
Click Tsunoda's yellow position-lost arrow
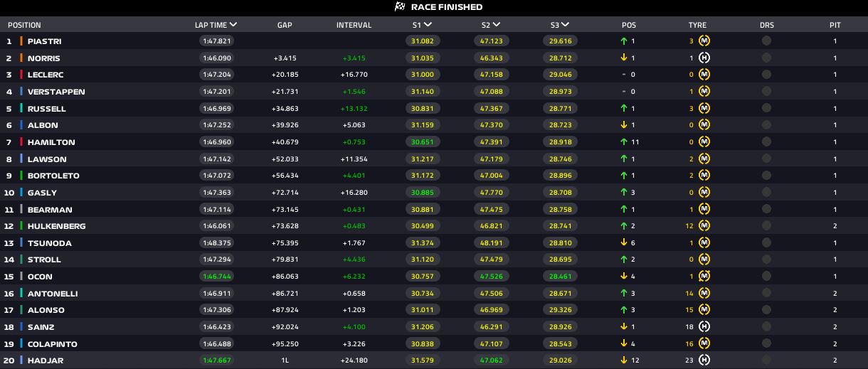pyautogui.click(x=624, y=243)
